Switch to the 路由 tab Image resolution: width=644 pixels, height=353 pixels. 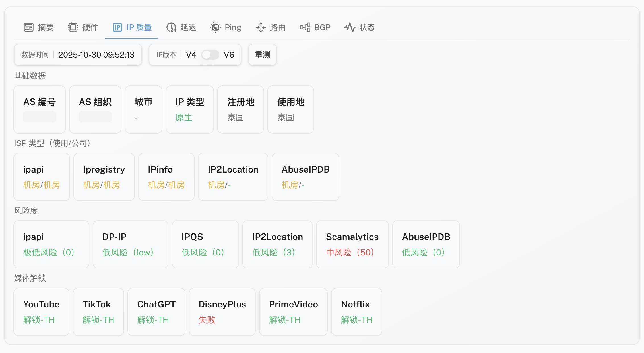[x=277, y=27]
